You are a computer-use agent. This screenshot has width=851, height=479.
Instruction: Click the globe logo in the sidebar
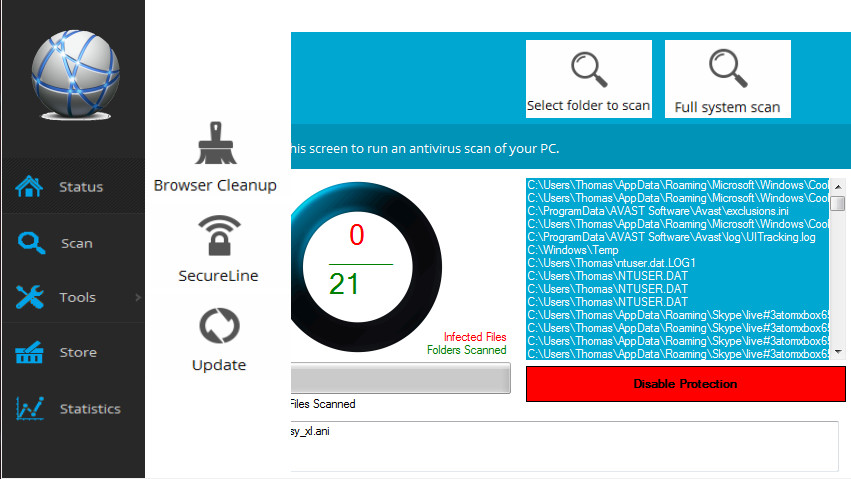[75, 75]
